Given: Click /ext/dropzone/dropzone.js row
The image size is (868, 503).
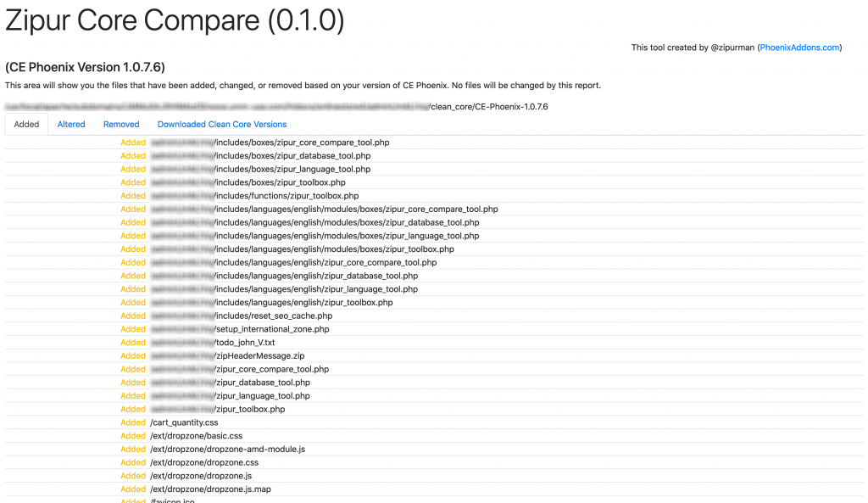Looking at the screenshot, I should pos(434,475).
